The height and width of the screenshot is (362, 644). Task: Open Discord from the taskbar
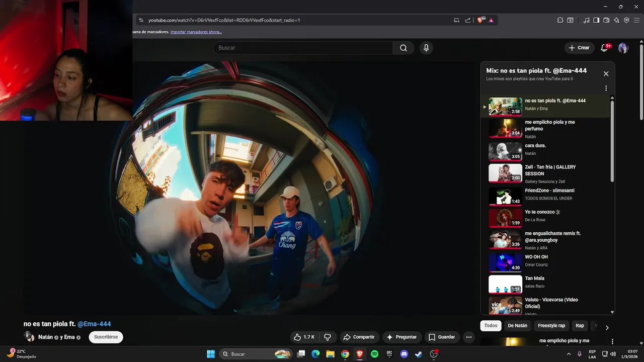pyautogui.click(x=404, y=354)
